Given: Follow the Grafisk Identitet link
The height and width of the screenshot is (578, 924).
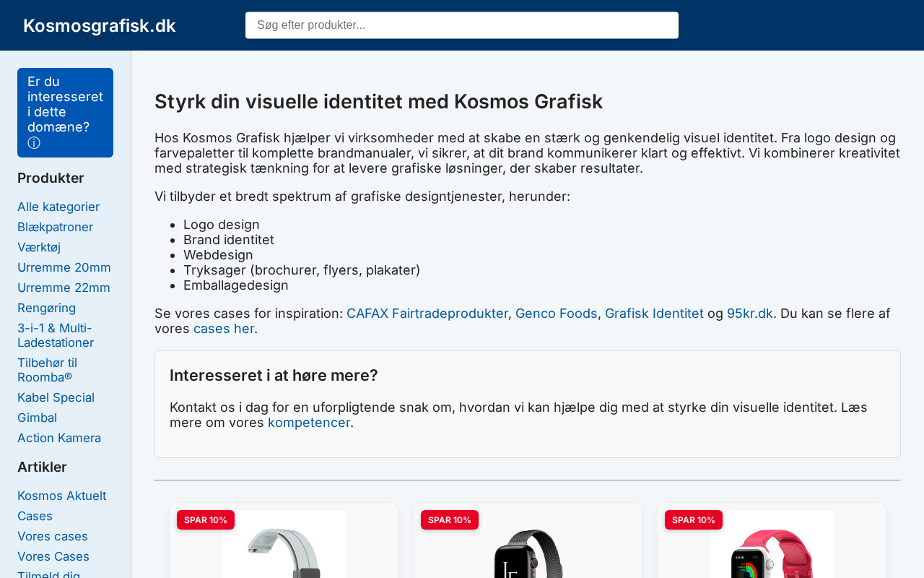Looking at the screenshot, I should (654, 314).
